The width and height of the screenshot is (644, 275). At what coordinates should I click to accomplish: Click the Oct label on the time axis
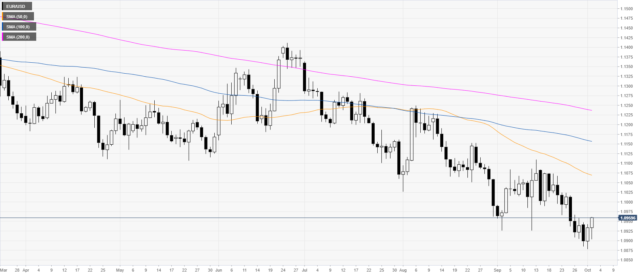pyautogui.click(x=587, y=270)
